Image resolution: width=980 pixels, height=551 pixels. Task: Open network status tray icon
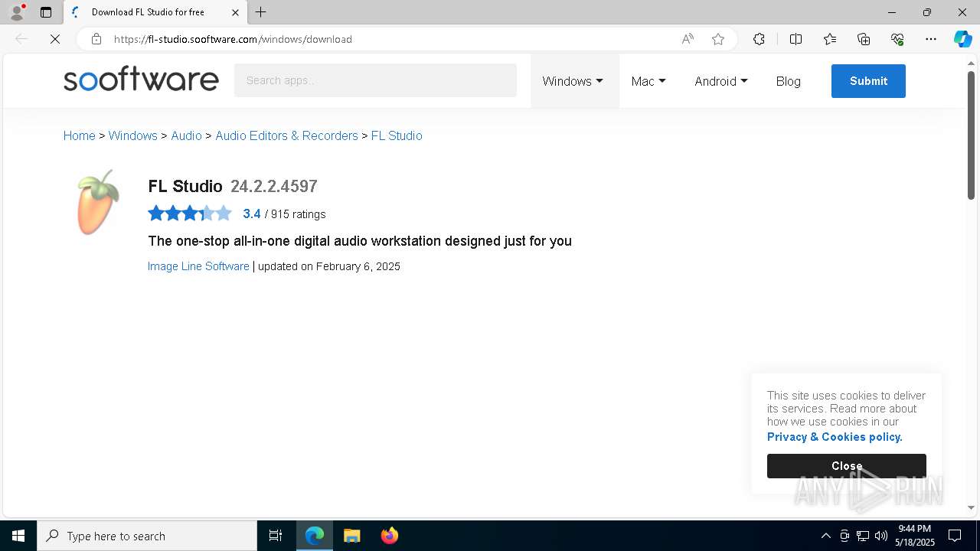[x=863, y=536]
